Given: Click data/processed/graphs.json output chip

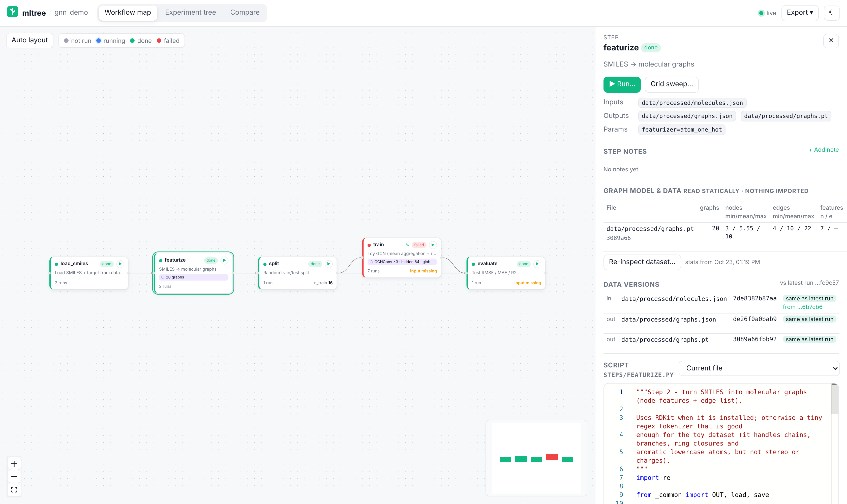Looking at the screenshot, I should tap(687, 116).
